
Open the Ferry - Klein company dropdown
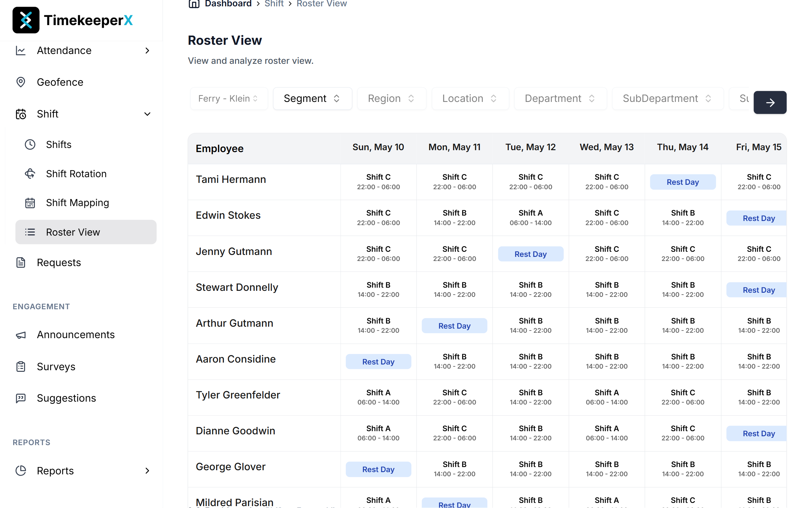(229, 98)
